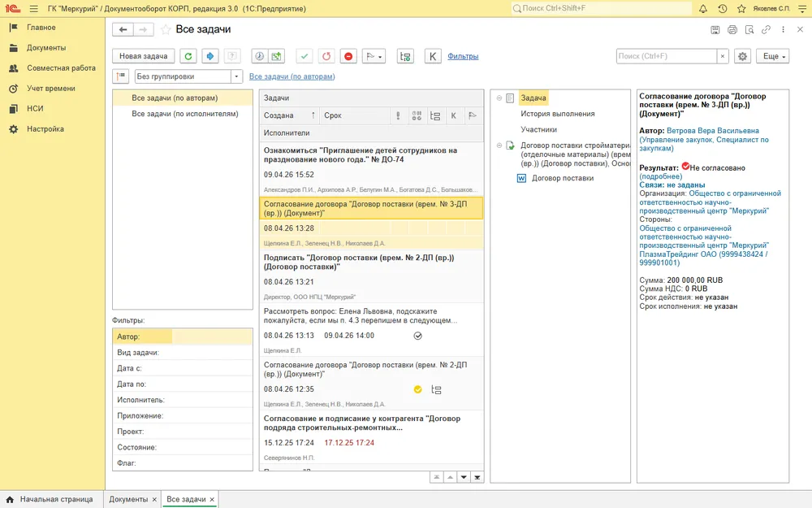Switch to the Документы tab at bottom
Screen dimensions: 812x508
(128, 499)
